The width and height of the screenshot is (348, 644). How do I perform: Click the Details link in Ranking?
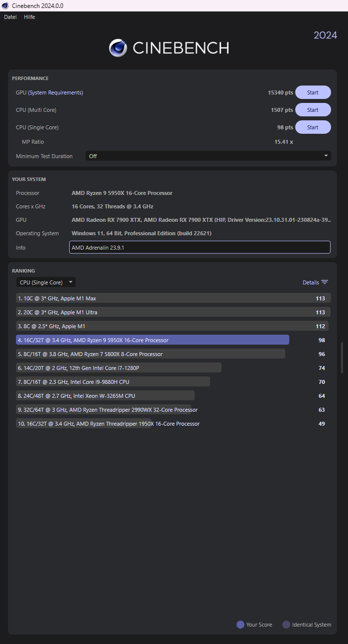click(x=311, y=282)
